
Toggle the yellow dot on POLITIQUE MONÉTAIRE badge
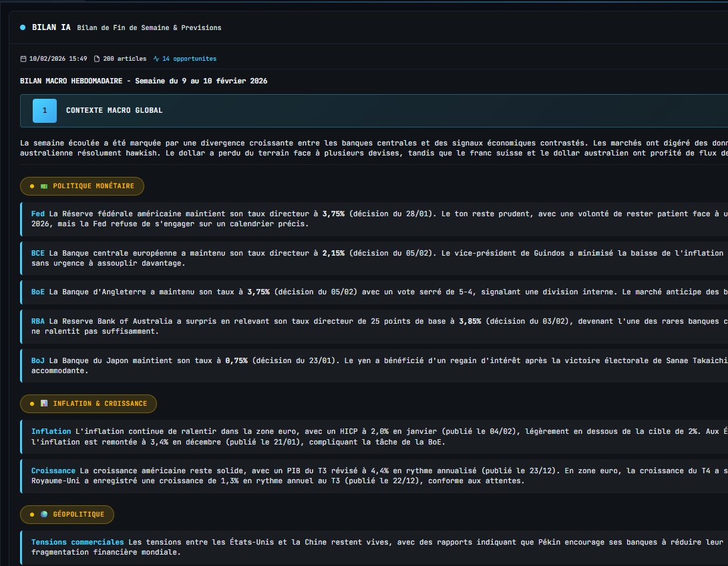point(31,186)
